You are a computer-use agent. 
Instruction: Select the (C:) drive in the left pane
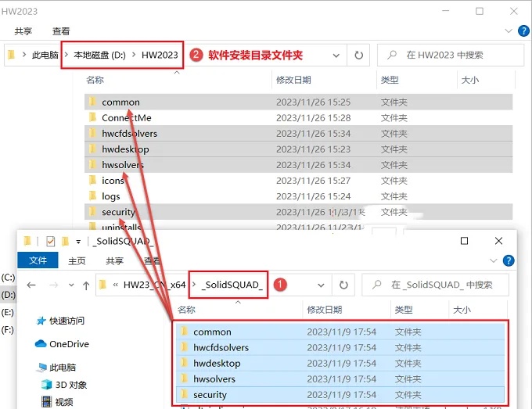coord(9,278)
